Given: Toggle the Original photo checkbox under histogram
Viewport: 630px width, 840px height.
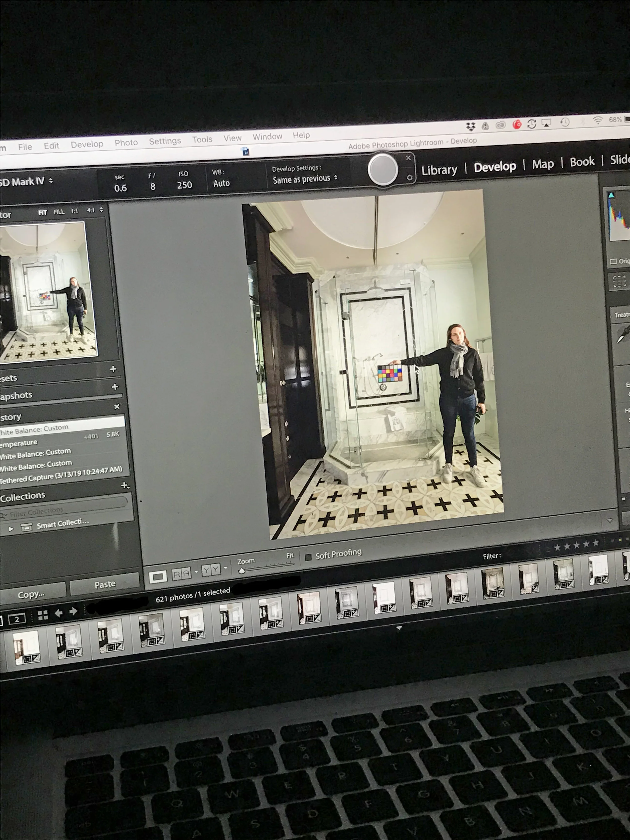Looking at the screenshot, I should [613, 261].
